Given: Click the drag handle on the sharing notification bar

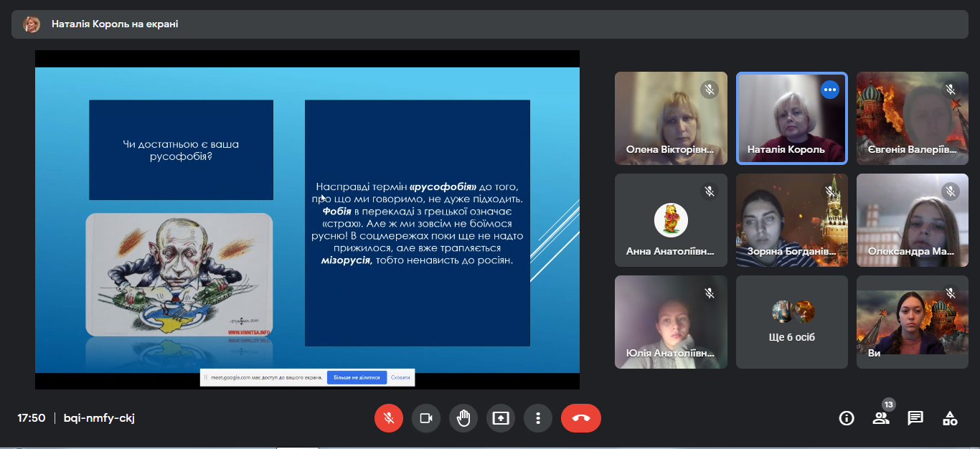Looking at the screenshot, I should tap(206, 377).
